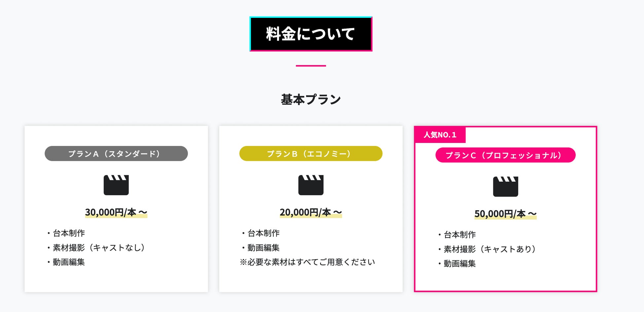Click 台本制作 in the Plan C list

[460, 235]
